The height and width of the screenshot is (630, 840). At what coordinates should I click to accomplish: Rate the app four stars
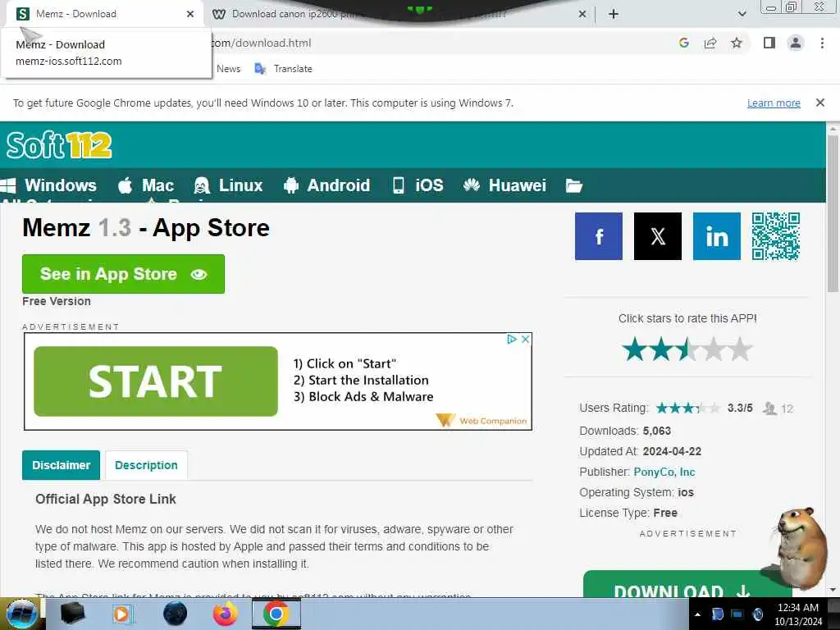[714, 349]
